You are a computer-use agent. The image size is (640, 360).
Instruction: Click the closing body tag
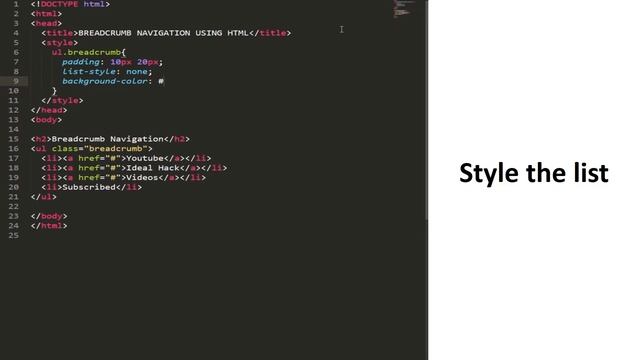49,216
